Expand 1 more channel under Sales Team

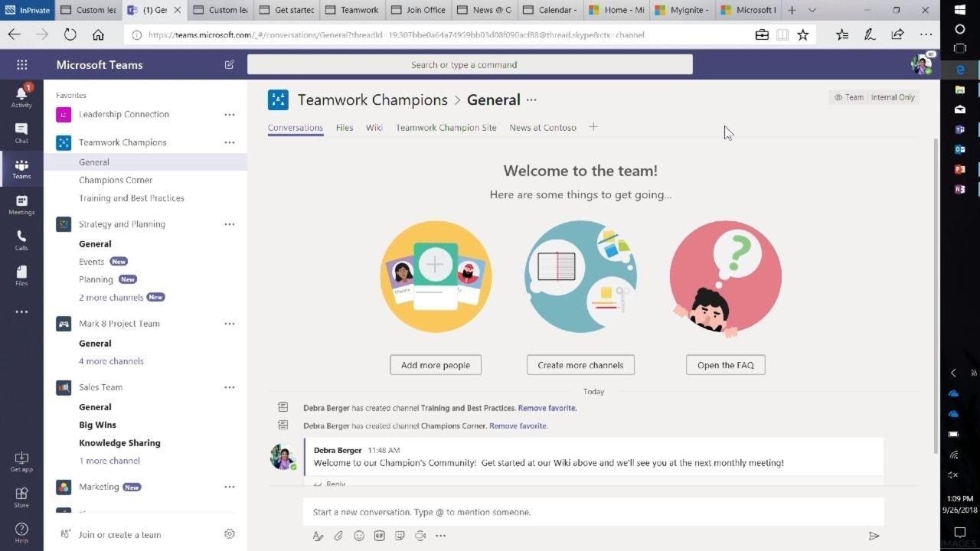coord(109,461)
